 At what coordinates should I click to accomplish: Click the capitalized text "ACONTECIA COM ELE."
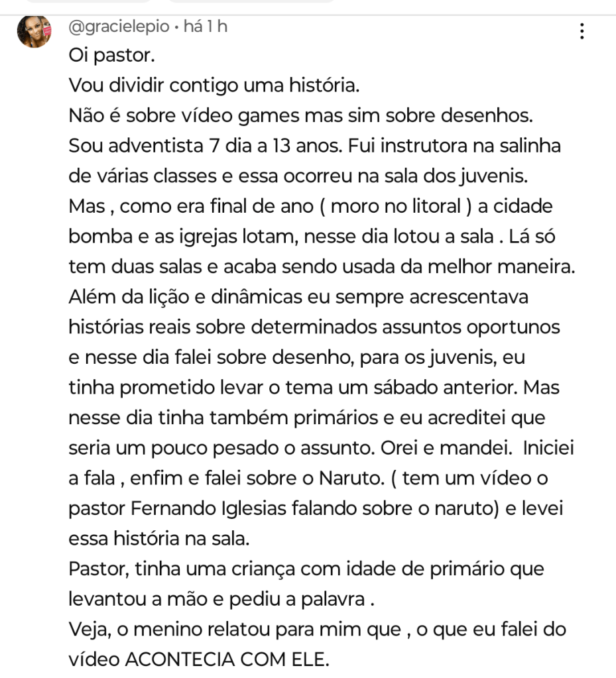pos(227,660)
